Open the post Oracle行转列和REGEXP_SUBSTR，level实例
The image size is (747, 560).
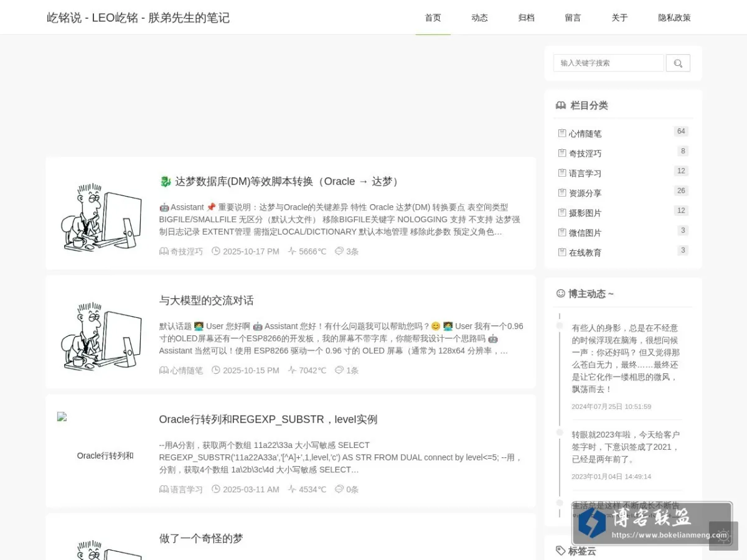tap(268, 419)
